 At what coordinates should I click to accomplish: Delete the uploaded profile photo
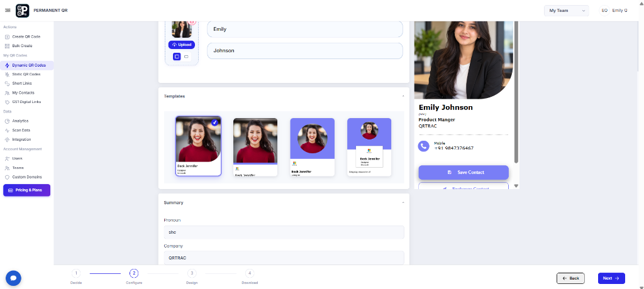pos(192,22)
